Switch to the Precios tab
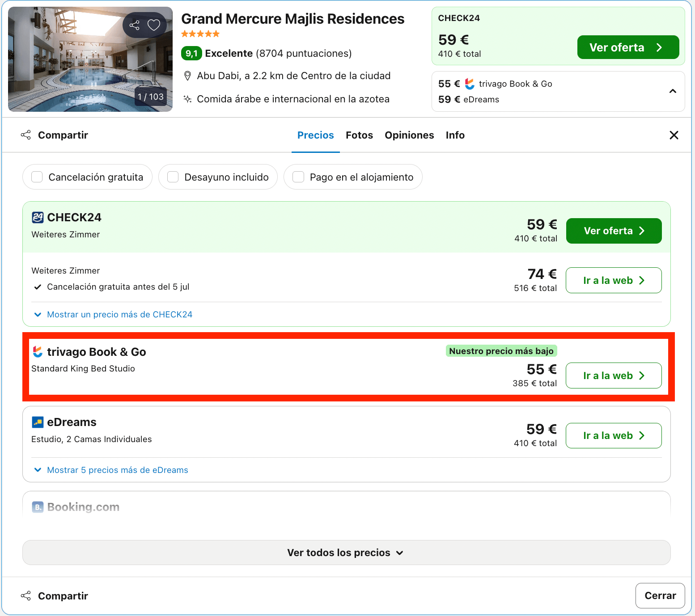695x616 pixels. pos(316,135)
